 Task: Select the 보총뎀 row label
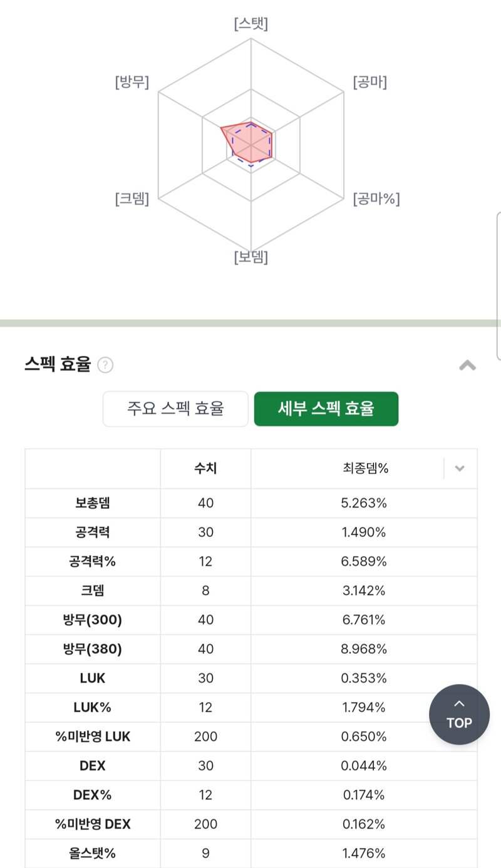point(93,503)
